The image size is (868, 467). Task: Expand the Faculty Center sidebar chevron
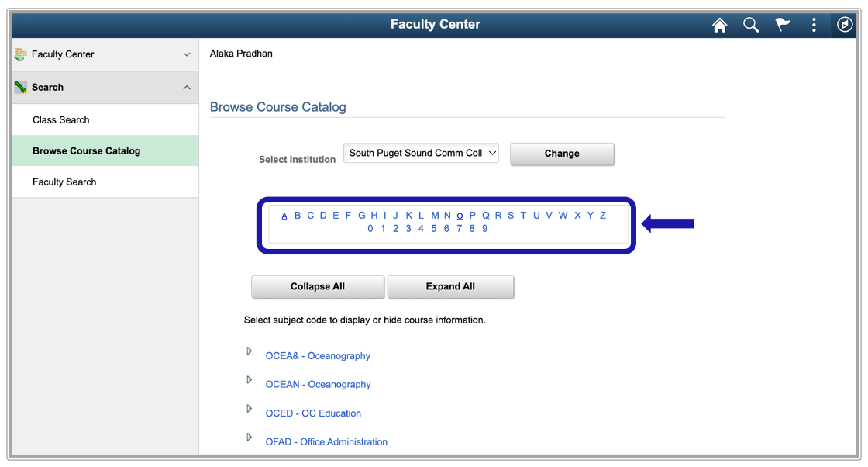[187, 54]
